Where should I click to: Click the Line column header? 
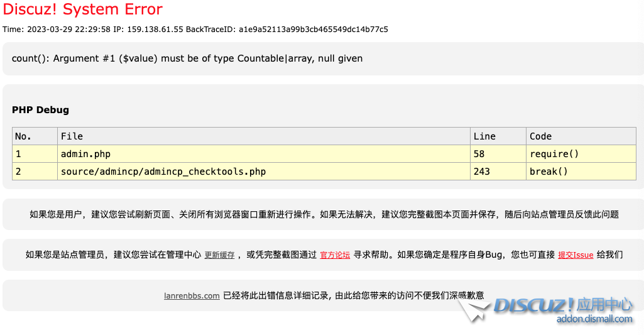484,136
